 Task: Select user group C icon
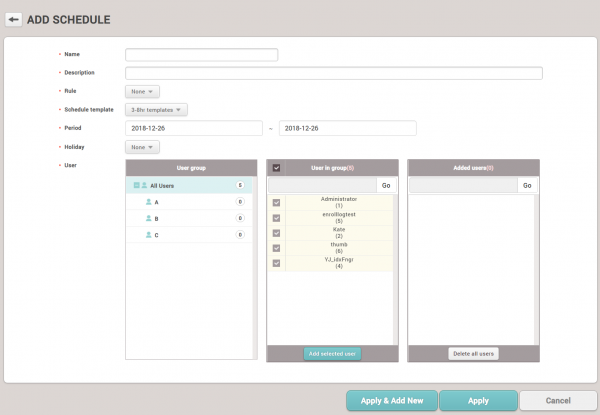[x=148, y=234]
